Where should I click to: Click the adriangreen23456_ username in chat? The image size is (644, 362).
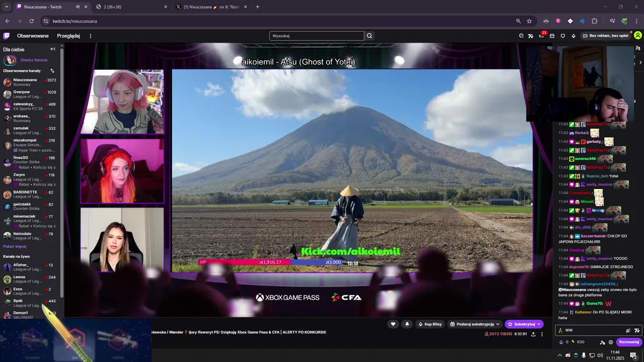click(x=598, y=284)
